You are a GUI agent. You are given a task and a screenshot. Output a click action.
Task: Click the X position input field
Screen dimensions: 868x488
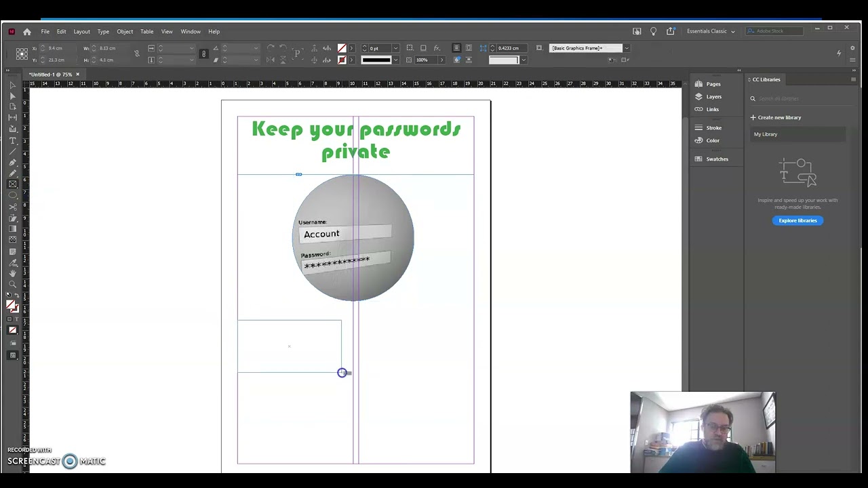click(x=60, y=48)
